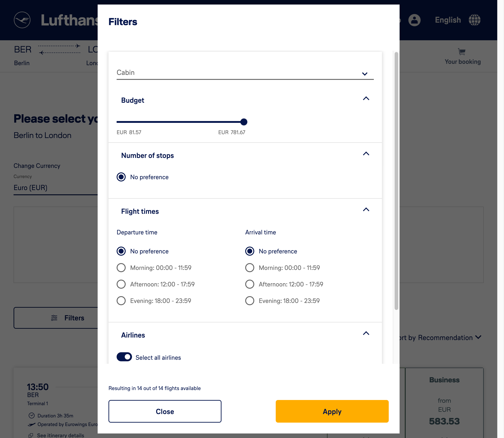Click the Eurowings airplane operator icon
The image size is (504, 438).
[32, 424]
